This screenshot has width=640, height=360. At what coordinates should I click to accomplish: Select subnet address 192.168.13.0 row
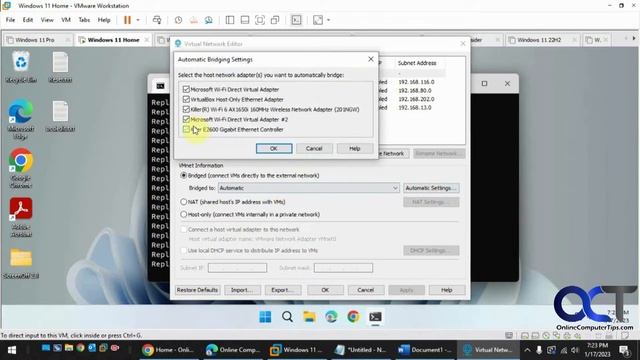(x=415, y=108)
